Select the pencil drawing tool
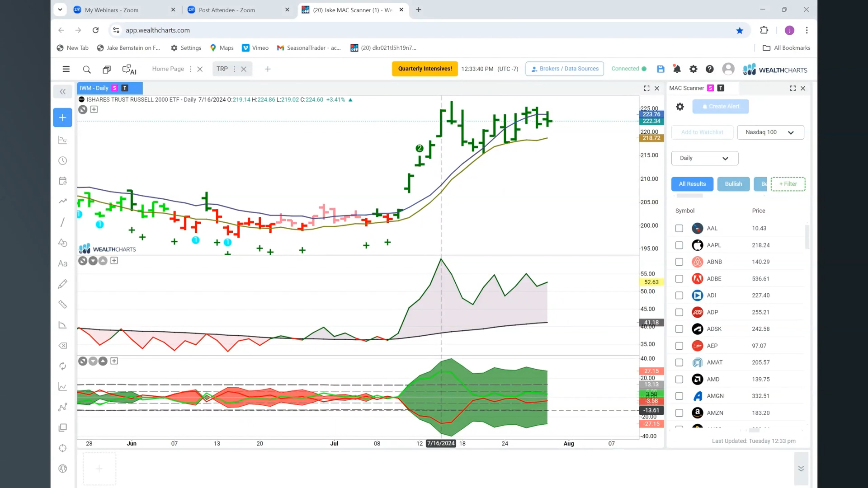Screen dimensions: 868x488 63,284
